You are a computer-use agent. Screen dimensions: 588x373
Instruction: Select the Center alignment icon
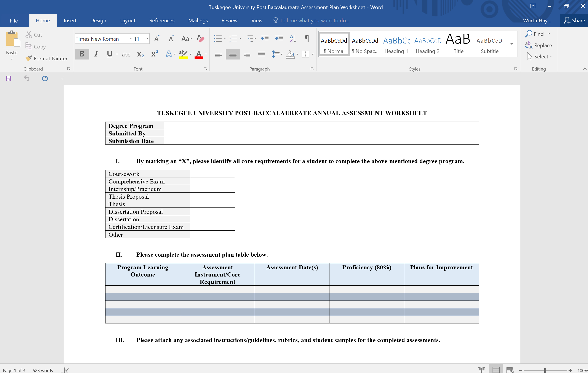[x=232, y=54]
